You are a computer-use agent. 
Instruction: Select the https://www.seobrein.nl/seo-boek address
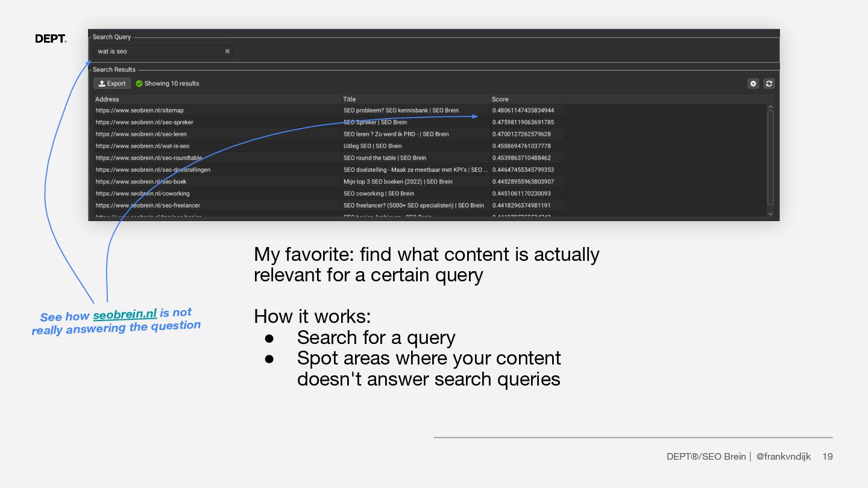pyautogui.click(x=140, y=181)
